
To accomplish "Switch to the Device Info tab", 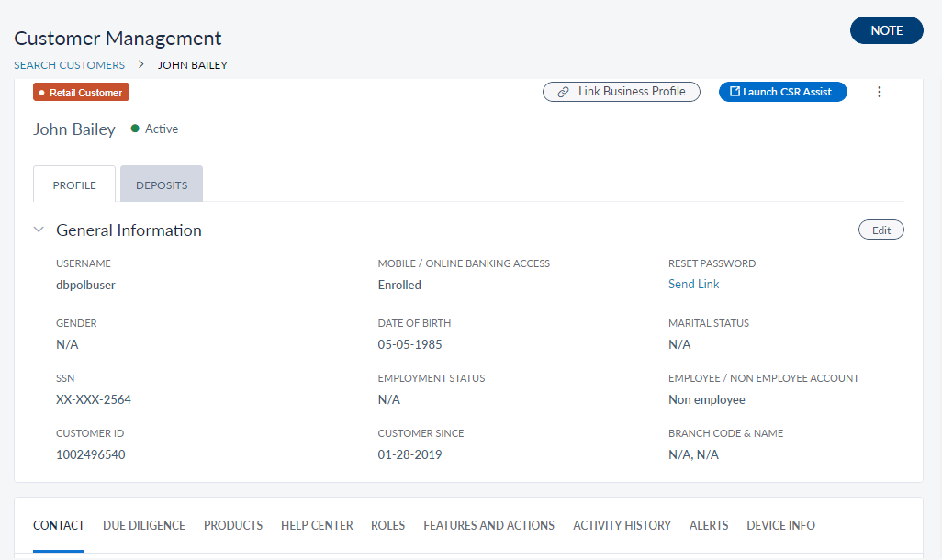I will point(780,525).
